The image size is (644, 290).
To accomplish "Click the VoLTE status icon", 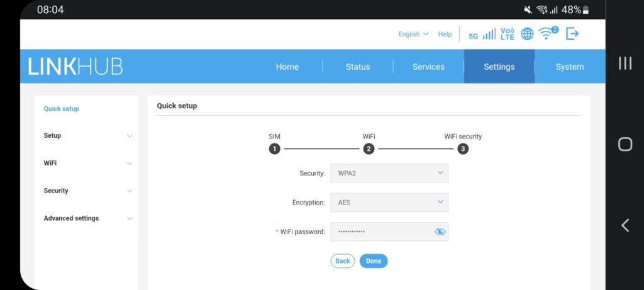I will pos(508,34).
